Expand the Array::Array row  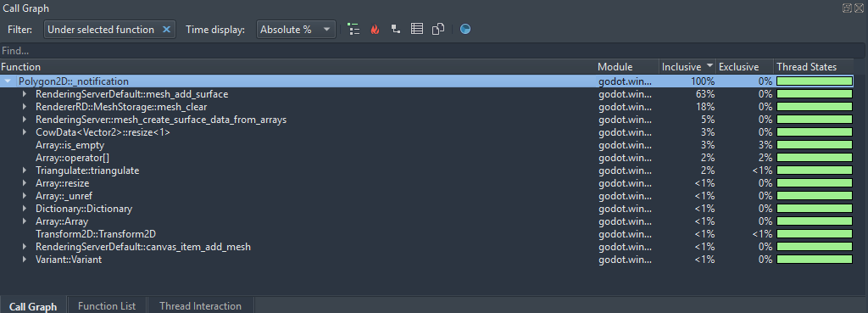point(25,221)
